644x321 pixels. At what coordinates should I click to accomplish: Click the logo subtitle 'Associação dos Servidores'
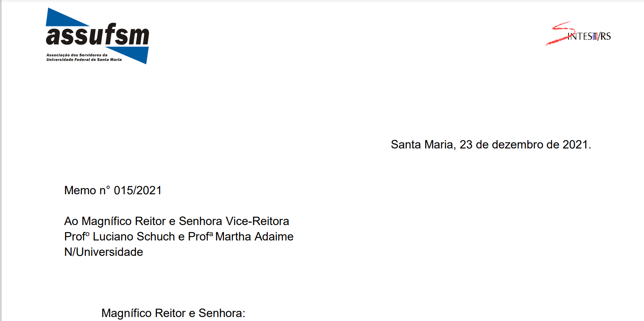click(x=77, y=55)
